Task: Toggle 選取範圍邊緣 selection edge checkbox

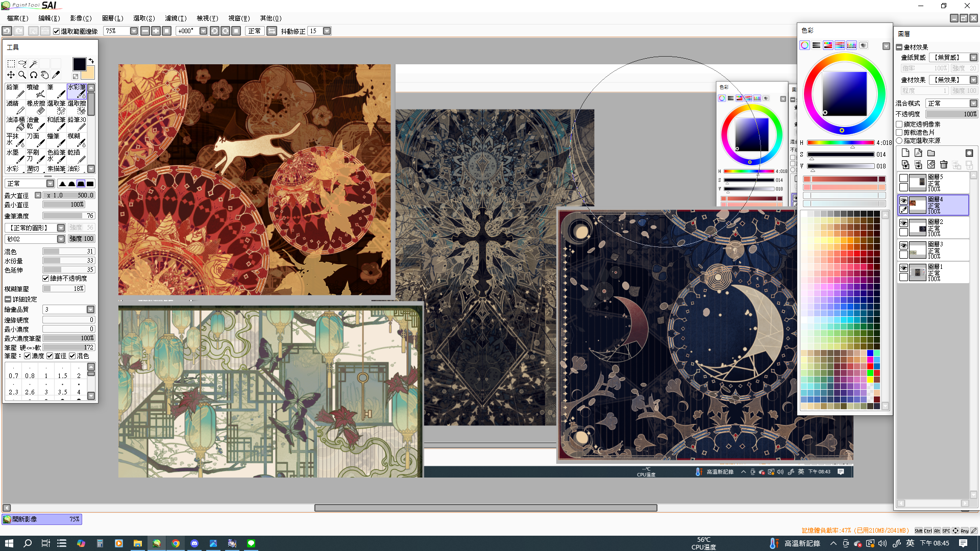Action: click(x=57, y=32)
